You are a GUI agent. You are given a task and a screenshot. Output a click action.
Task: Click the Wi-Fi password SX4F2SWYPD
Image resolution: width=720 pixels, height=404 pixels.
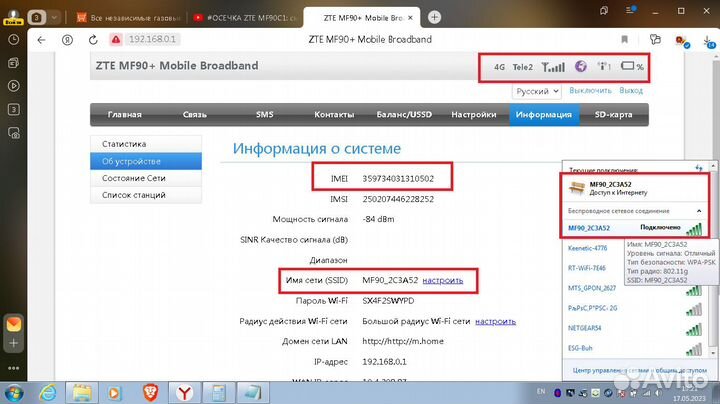click(x=388, y=301)
